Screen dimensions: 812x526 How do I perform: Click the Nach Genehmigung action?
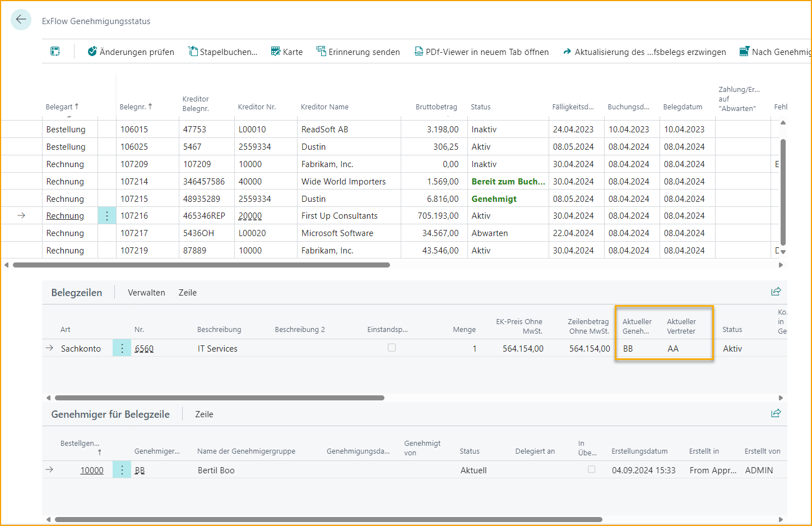coord(775,52)
